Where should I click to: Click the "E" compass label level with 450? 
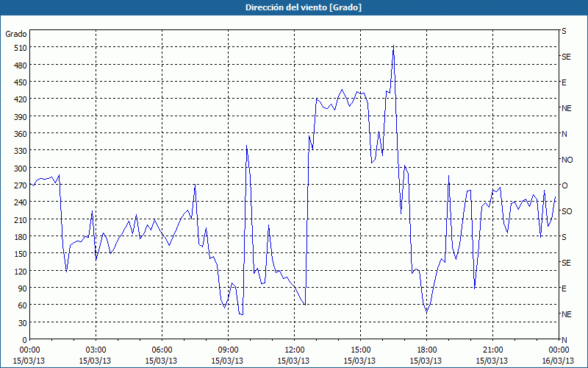(x=564, y=82)
